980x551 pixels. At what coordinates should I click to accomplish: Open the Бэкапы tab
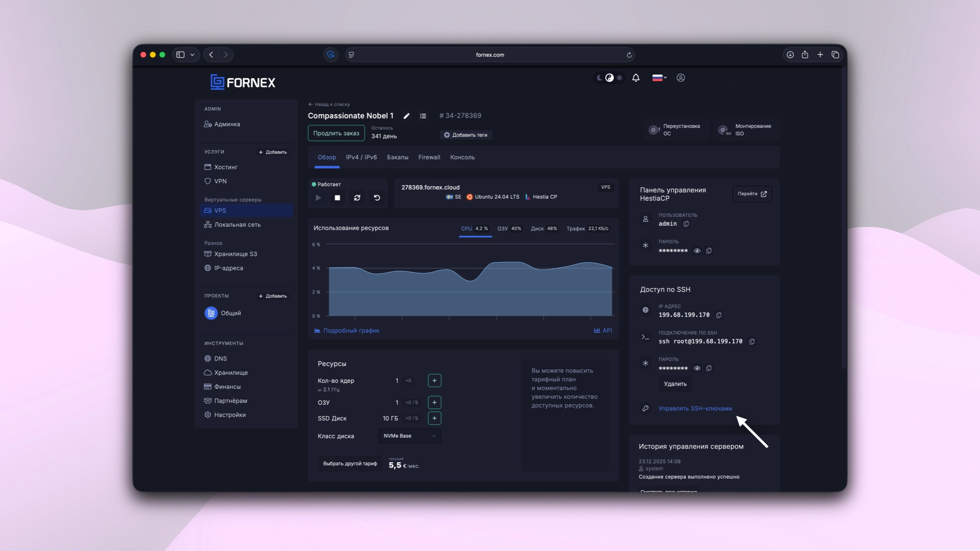pyautogui.click(x=398, y=157)
